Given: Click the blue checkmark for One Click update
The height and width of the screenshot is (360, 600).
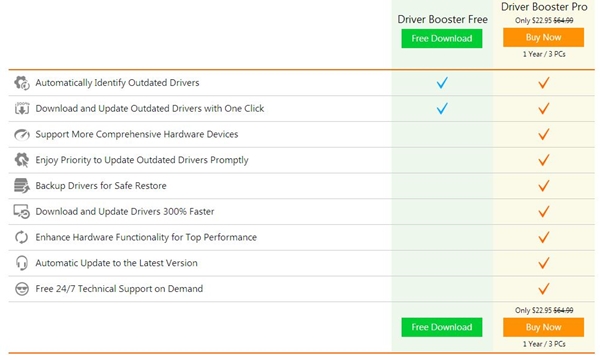Looking at the screenshot, I should click(442, 108).
